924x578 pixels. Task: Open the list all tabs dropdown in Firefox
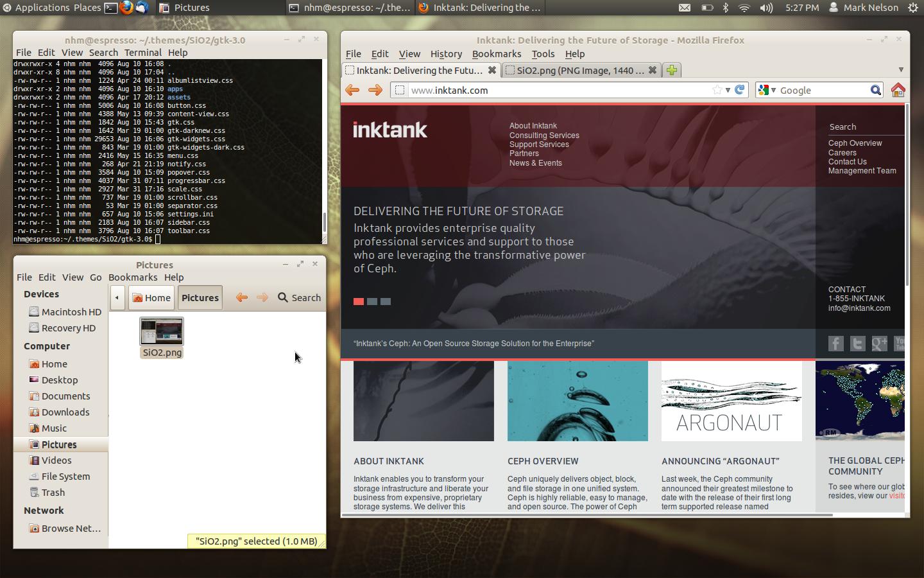coord(901,70)
